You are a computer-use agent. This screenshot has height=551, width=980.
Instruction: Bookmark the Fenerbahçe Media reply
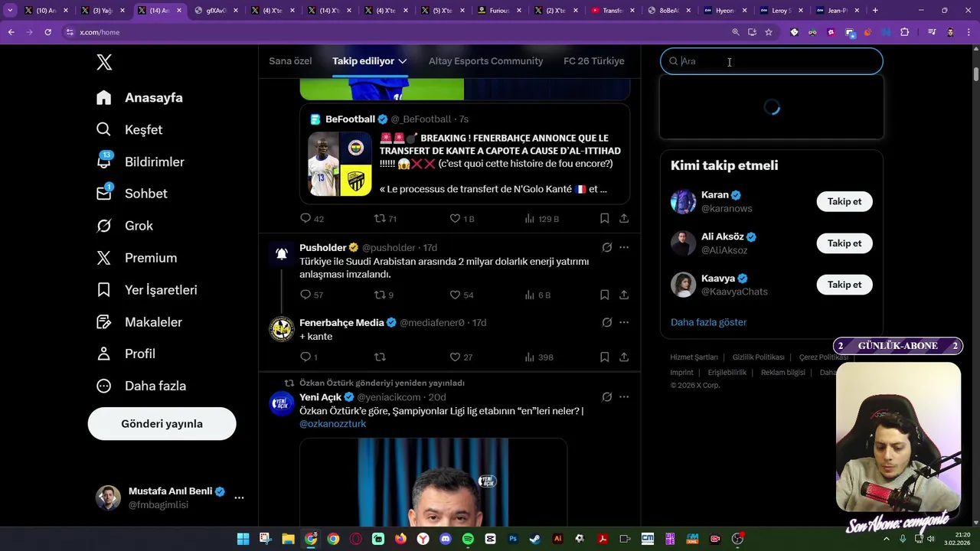pyautogui.click(x=604, y=357)
